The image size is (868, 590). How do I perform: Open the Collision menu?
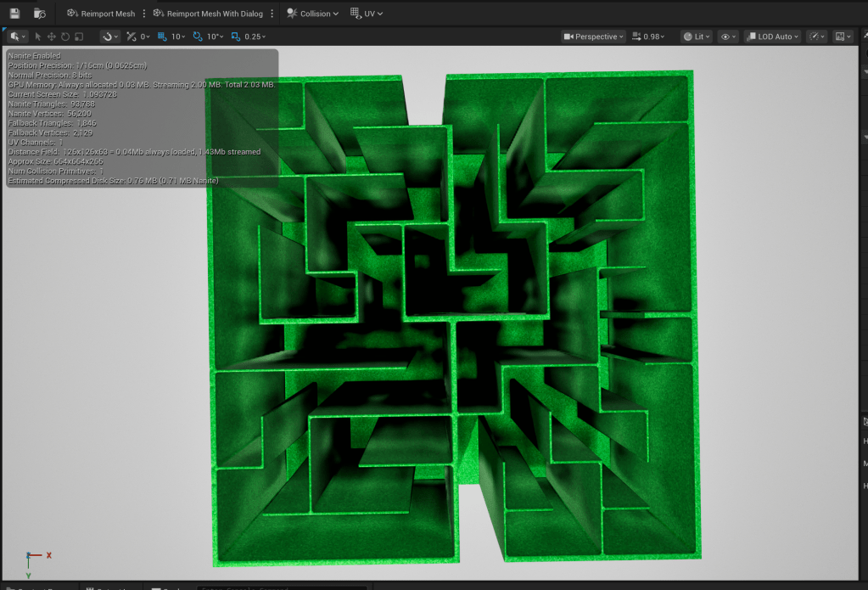pos(312,14)
